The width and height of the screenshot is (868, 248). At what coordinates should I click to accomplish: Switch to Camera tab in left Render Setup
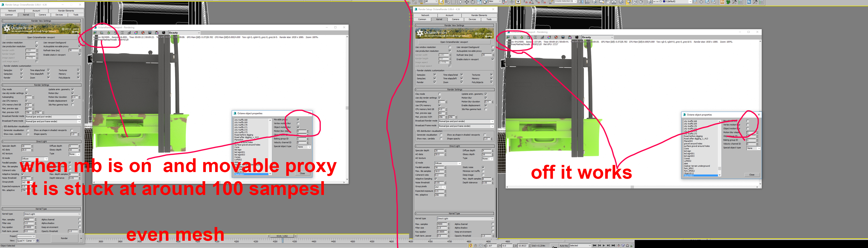tap(42, 15)
